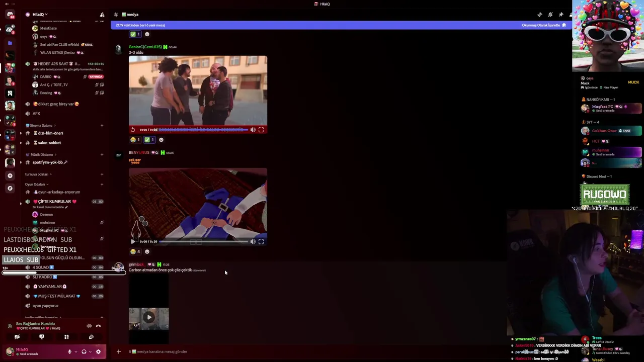Create a channel in Sinema Salonu category

(102, 125)
